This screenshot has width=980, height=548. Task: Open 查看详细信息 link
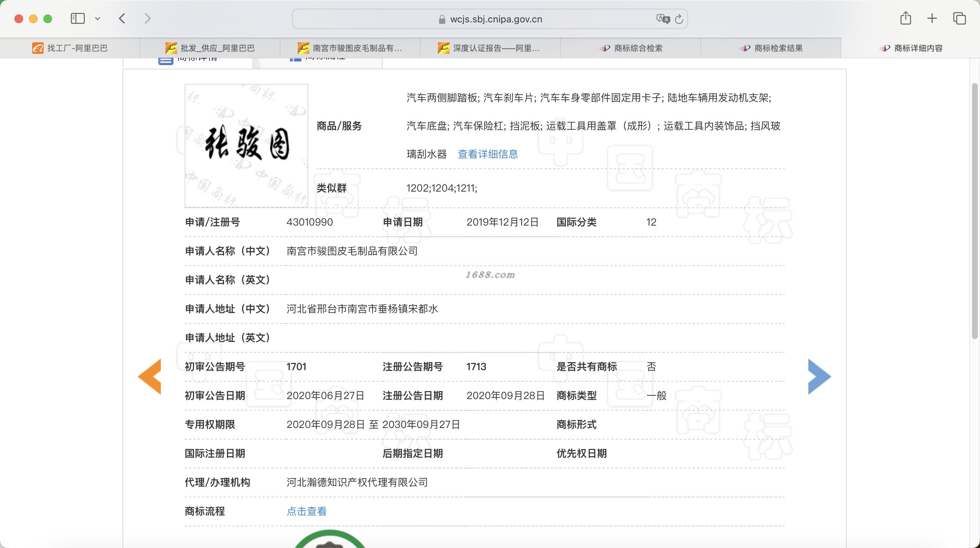(488, 154)
